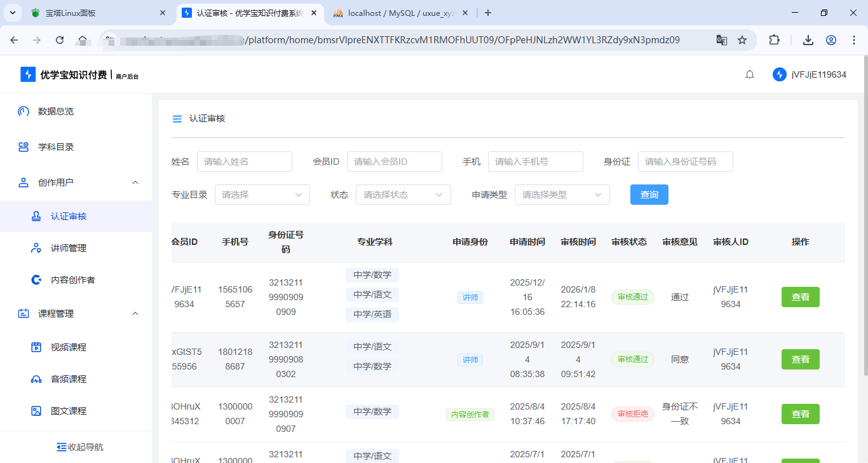Click the 视频课程 video icon
The height and width of the screenshot is (463, 868).
click(x=36, y=347)
